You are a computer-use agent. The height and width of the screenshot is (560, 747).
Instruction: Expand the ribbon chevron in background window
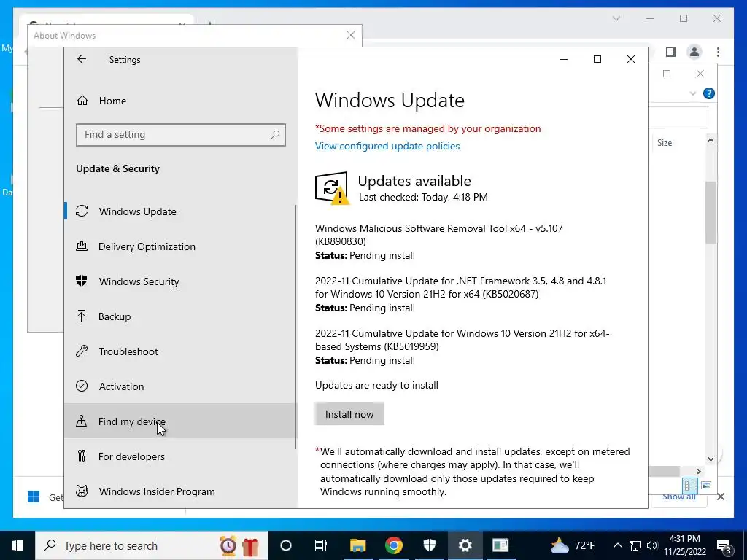(x=693, y=93)
